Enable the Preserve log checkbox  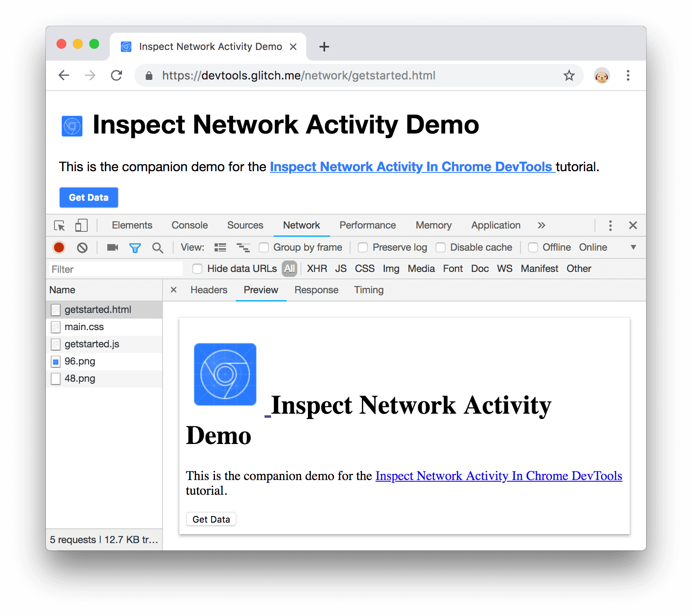363,247
